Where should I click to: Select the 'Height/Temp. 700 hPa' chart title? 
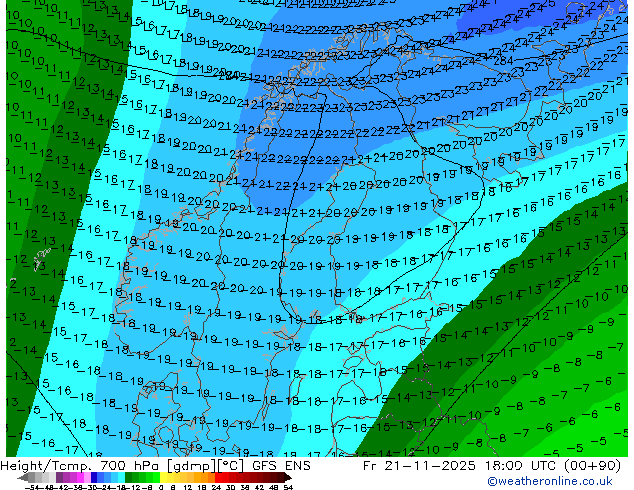click(x=81, y=466)
